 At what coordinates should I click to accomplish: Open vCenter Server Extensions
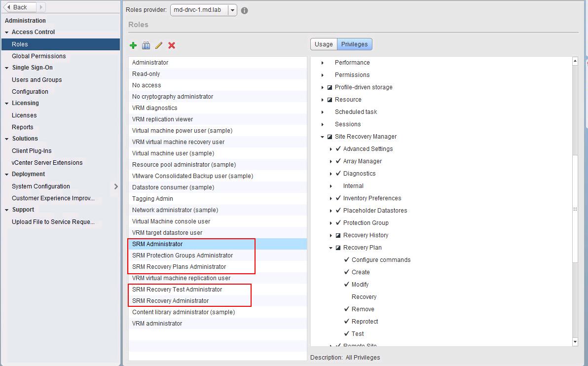click(x=47, y=163)
